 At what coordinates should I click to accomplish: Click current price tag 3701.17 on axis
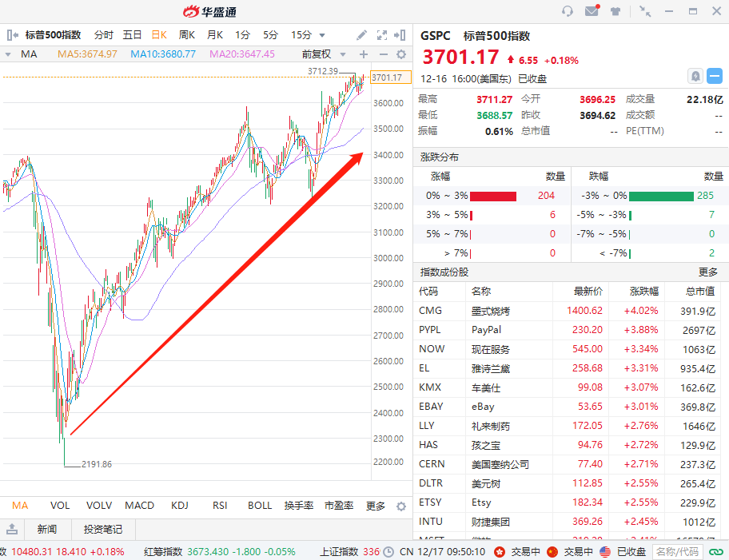coord(391,77)
